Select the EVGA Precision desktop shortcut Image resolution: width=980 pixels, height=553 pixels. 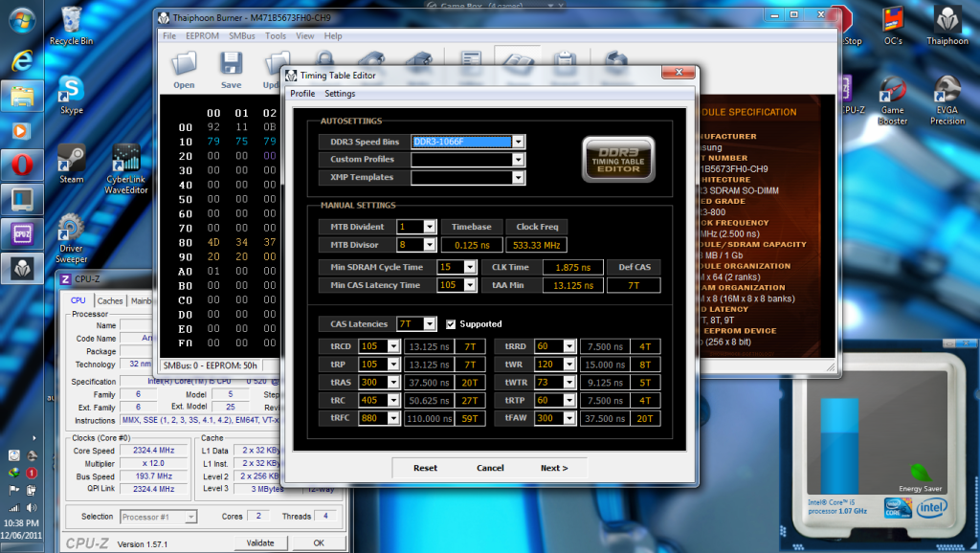(947, 101)
